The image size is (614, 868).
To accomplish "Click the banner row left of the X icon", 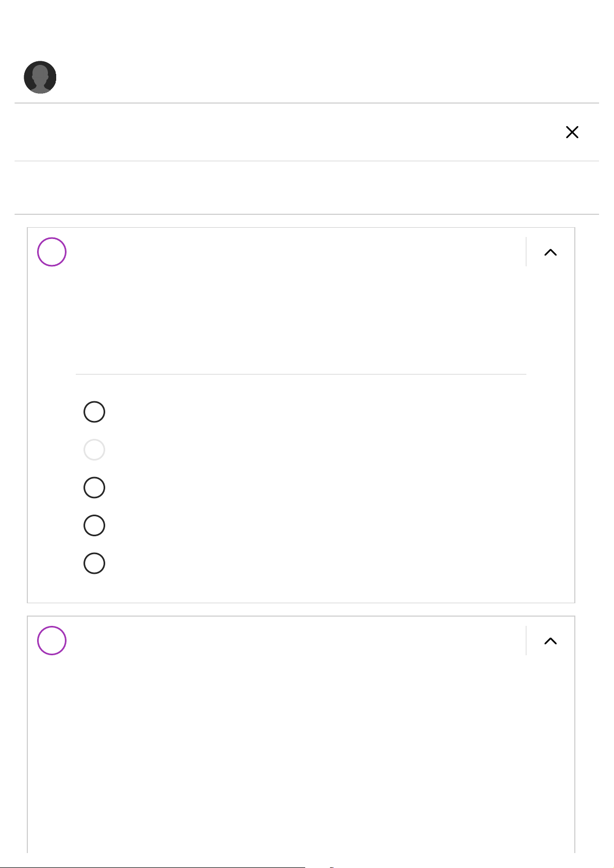I will pos(284,132).
